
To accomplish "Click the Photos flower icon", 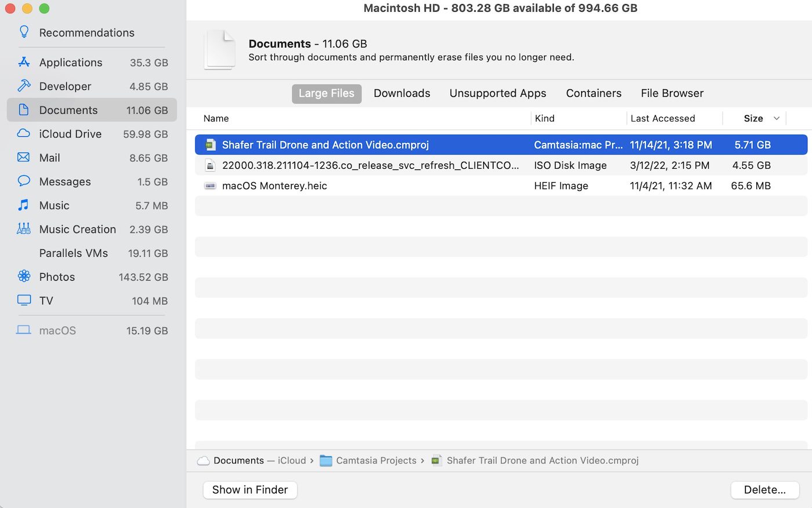I will 24,277.
